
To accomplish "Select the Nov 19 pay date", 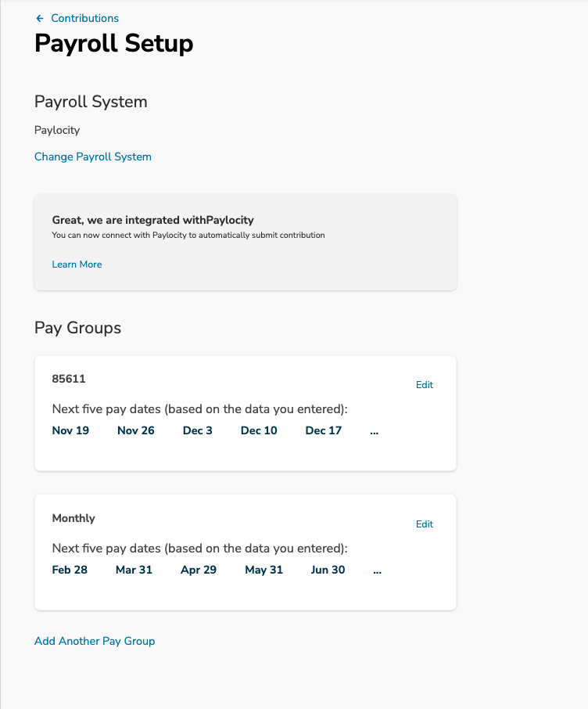I will click(70, 430).
